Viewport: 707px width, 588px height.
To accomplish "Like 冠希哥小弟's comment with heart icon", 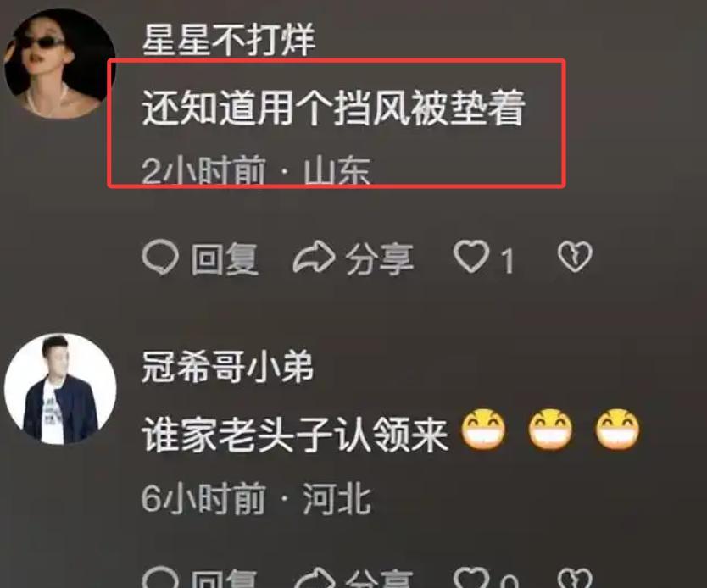I will coord(471,578).
